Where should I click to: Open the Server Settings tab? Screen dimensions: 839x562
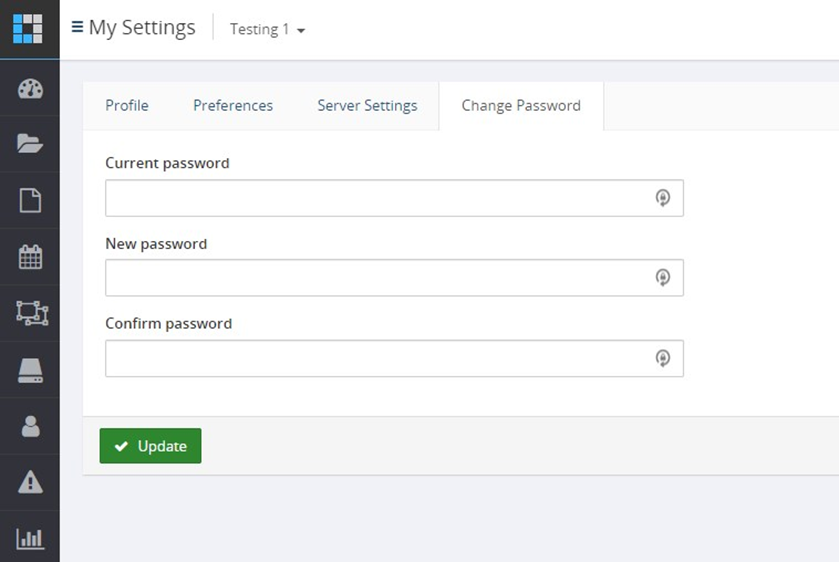367,105
